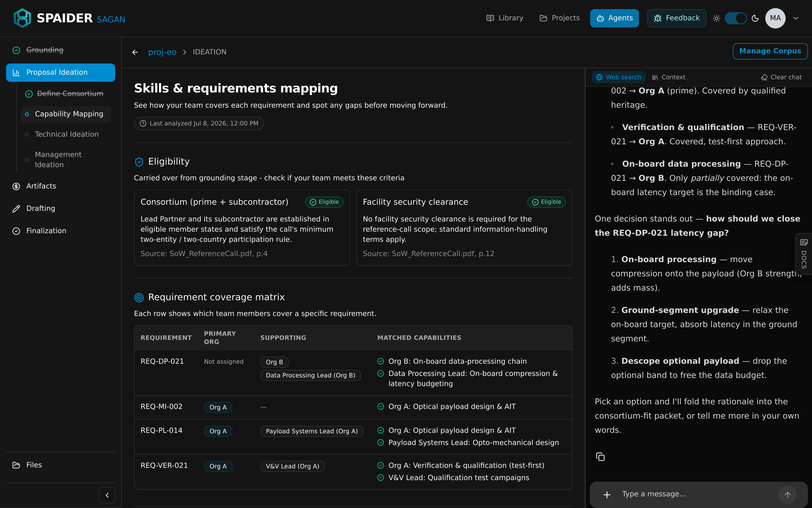Click Source: SoW_ReferenceCall.pdf, p.12 text
Viewport: 812px width, 508px height.
tap(428, 254)
